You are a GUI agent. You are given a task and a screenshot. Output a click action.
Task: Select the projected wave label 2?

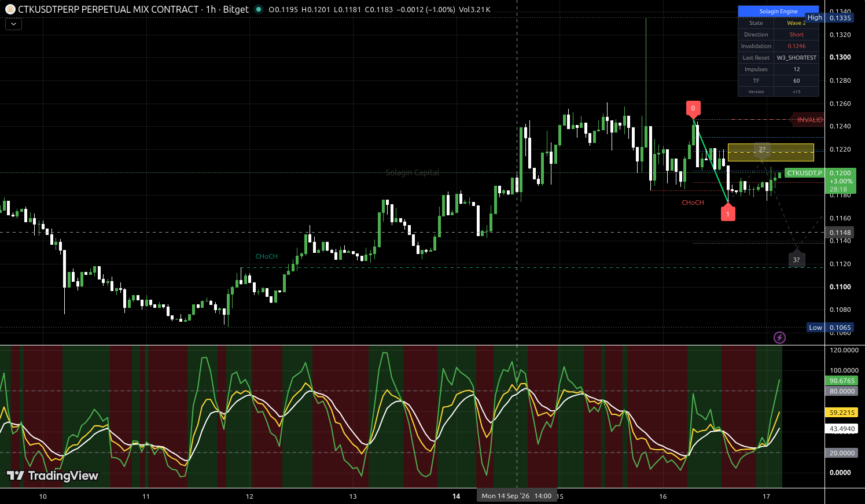(x=762, y=150)
